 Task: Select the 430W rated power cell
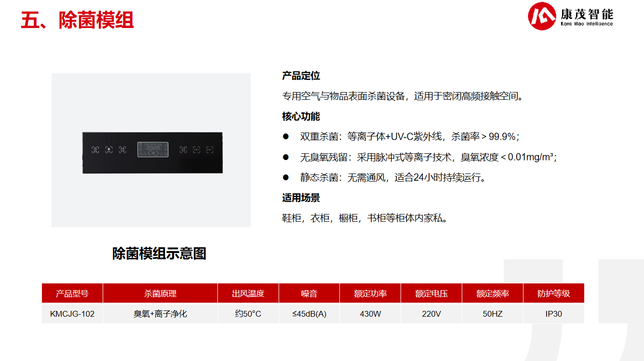[370, 314]
